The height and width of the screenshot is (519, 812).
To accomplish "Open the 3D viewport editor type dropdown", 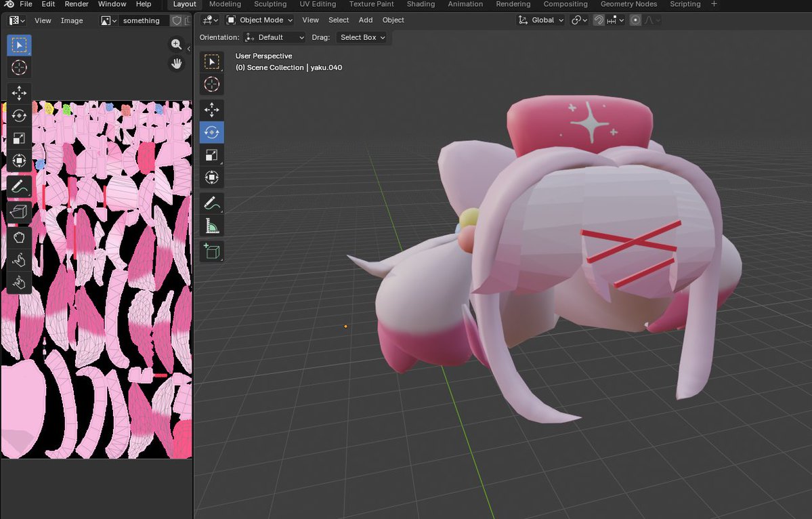I will (x=210, y=20).
